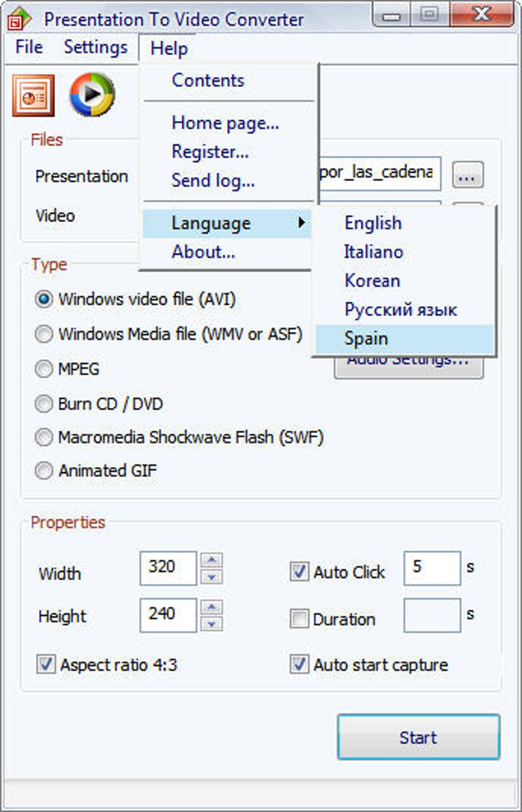
Task: Toggle the Auto start capture checkbox
Action: pyautogui.click(x=299, y=665)
